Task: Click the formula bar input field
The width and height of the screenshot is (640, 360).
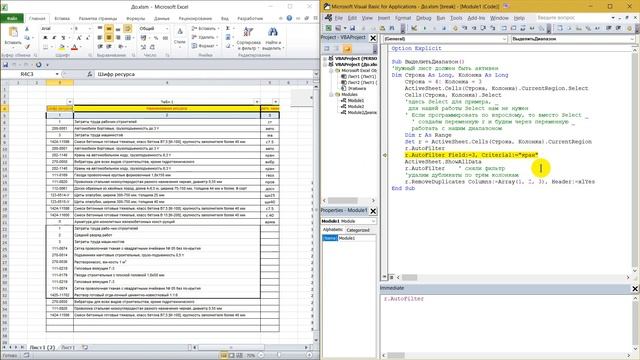Action: tap(204, 74)
